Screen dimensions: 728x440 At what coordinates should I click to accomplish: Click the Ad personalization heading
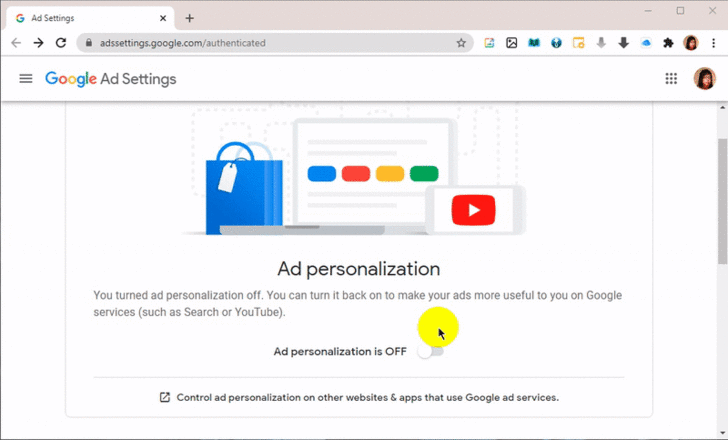[358, 269]
